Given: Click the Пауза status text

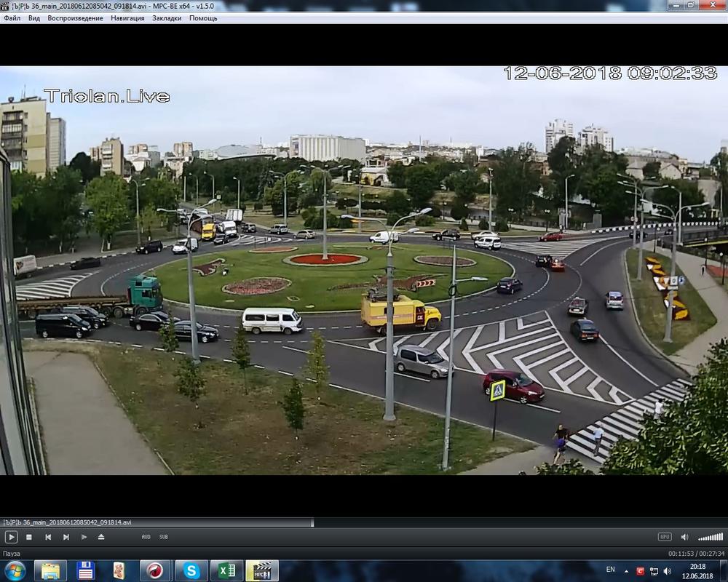Looking at the screenshot, I should click(12, 554).
